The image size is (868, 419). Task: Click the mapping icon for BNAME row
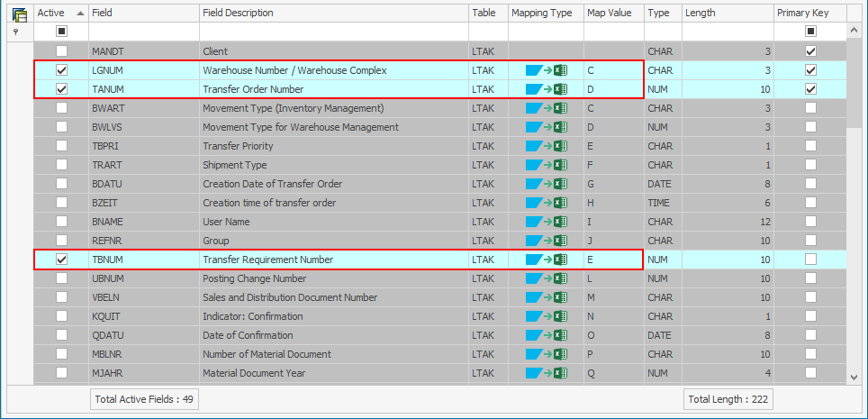[x=546, y=222]
